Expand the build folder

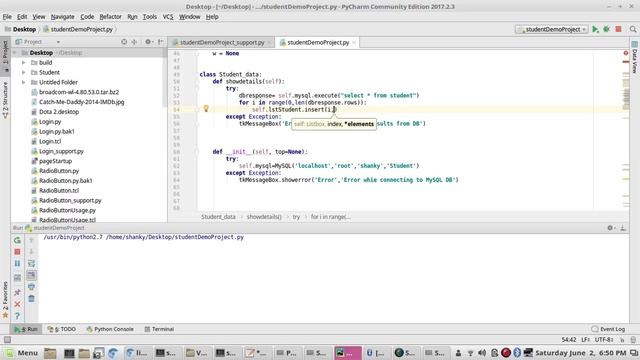click(x=24, y=62)
